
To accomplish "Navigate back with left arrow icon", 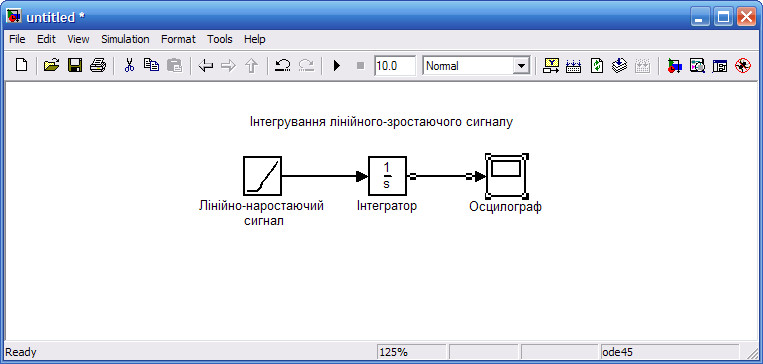I will tap(206, 65).
